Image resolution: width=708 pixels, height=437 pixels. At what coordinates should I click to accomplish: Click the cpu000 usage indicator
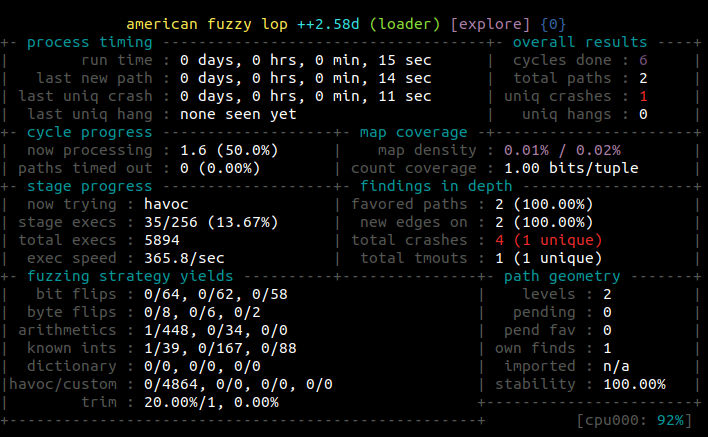[x=635, y=420]
